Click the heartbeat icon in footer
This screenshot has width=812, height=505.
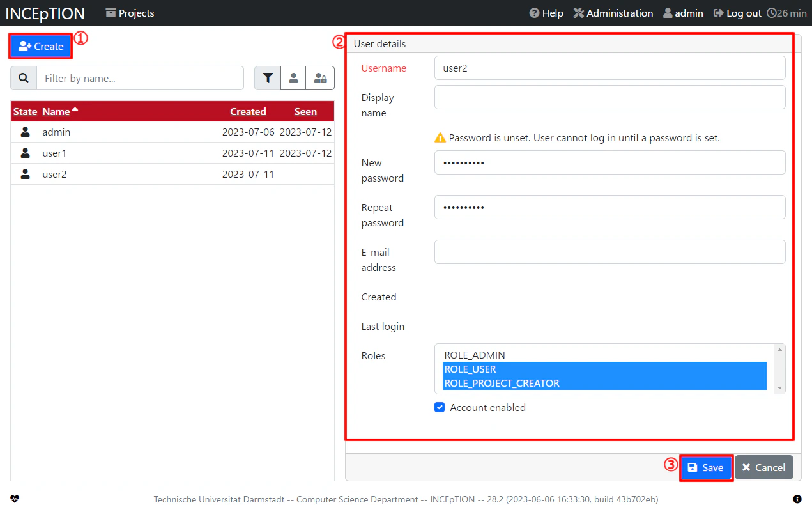pos(15,499)
